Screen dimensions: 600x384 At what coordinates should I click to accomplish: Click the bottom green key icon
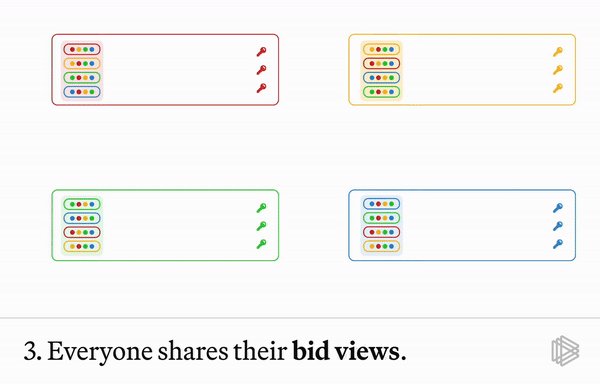coord(261,244)
